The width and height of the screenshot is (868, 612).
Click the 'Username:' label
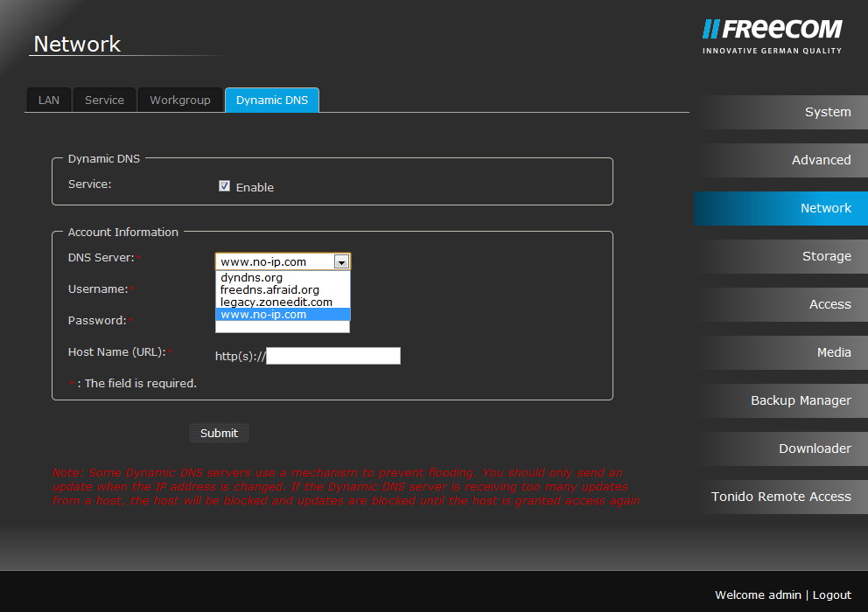(98, 289)
